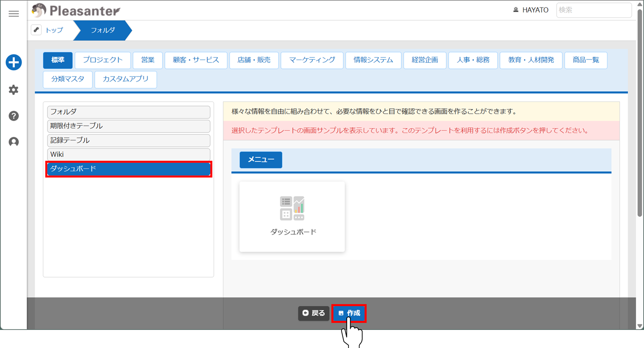Open the 店舗・販売 tab
This screenshot has width=644, height=348.
[x=254, y=60]
